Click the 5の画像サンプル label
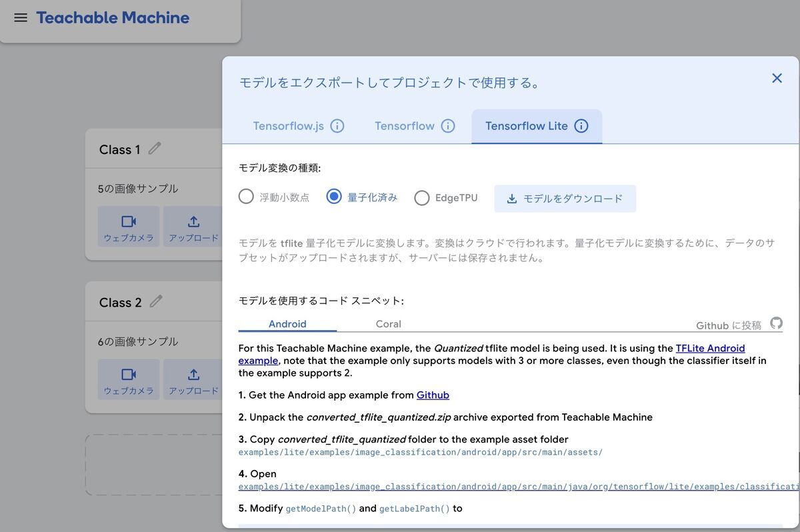The image size is (800, 532). click(x=138, y=189)
